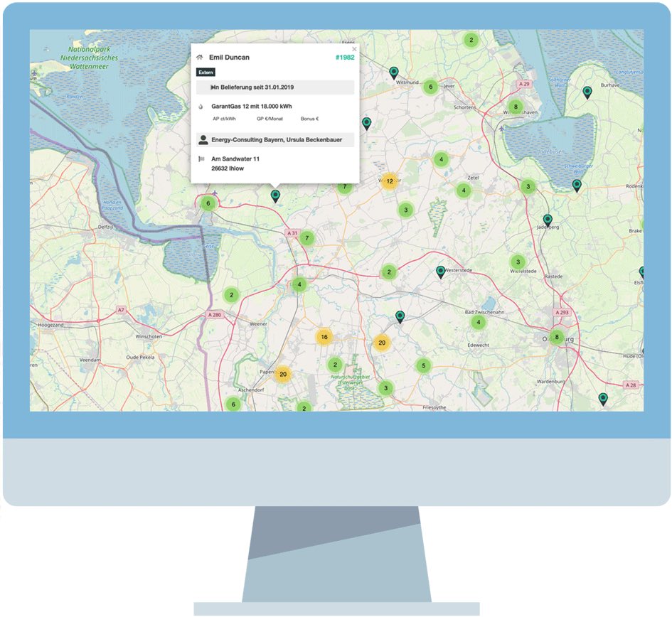
Task: Open the map pin near Schweiburger Watt
Action: pyautogui.click(x=577, y=185)
